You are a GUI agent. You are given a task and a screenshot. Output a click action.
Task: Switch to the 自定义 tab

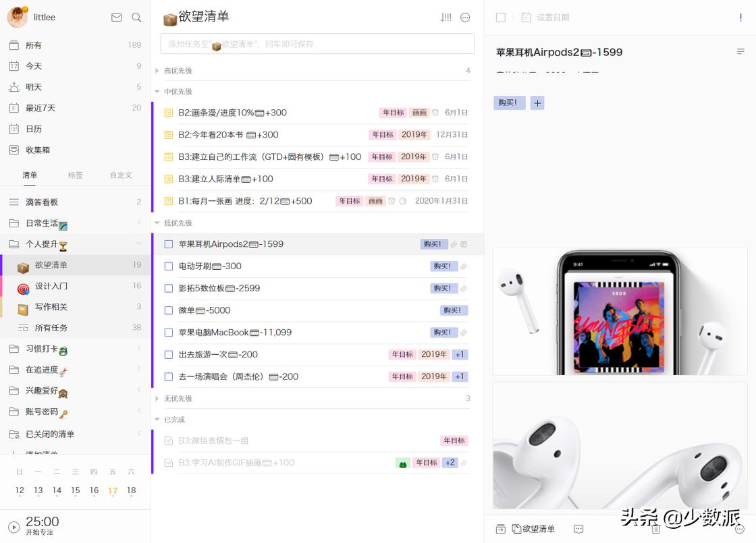(120, 175)
